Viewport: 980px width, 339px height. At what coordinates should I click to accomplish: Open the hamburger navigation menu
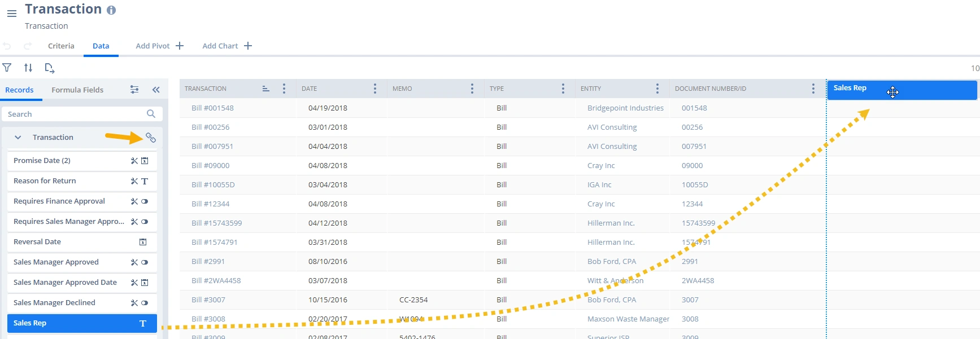[x=11, y=14]
